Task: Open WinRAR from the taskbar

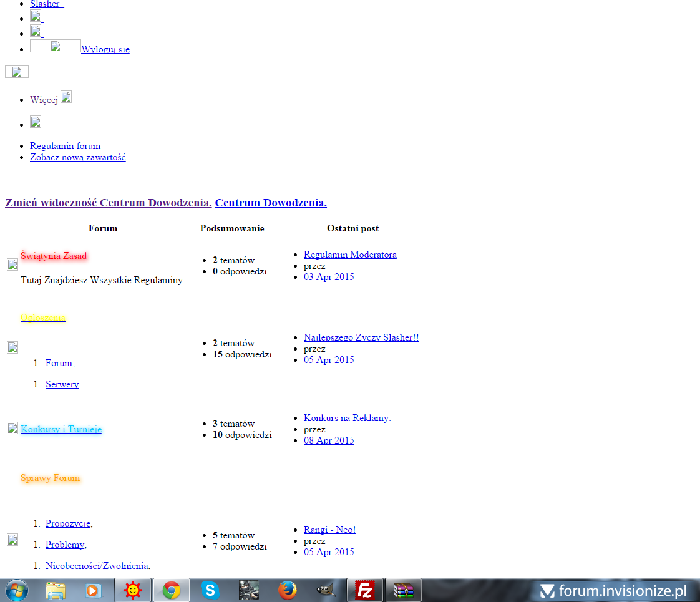Action: pyautogui.click(x=403, y=590)
